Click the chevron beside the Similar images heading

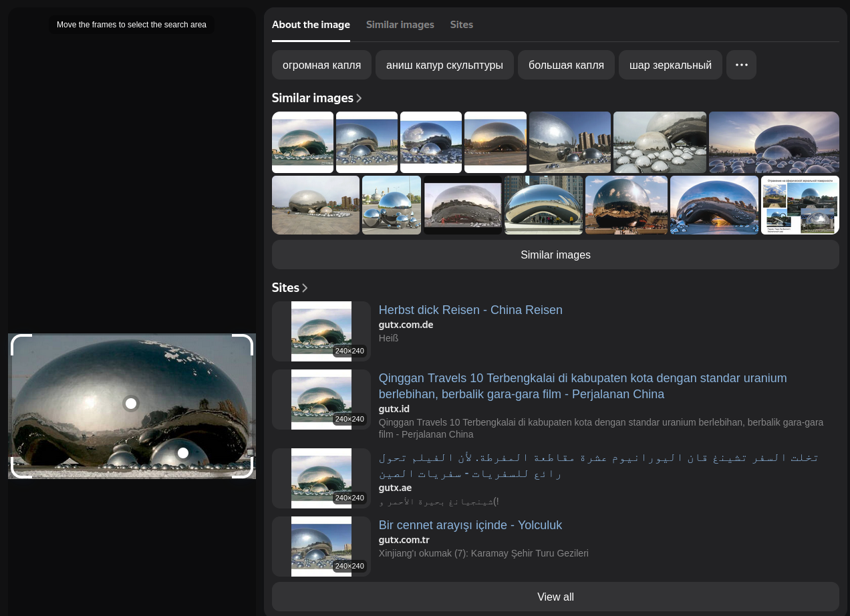click(x=359, y=98)
